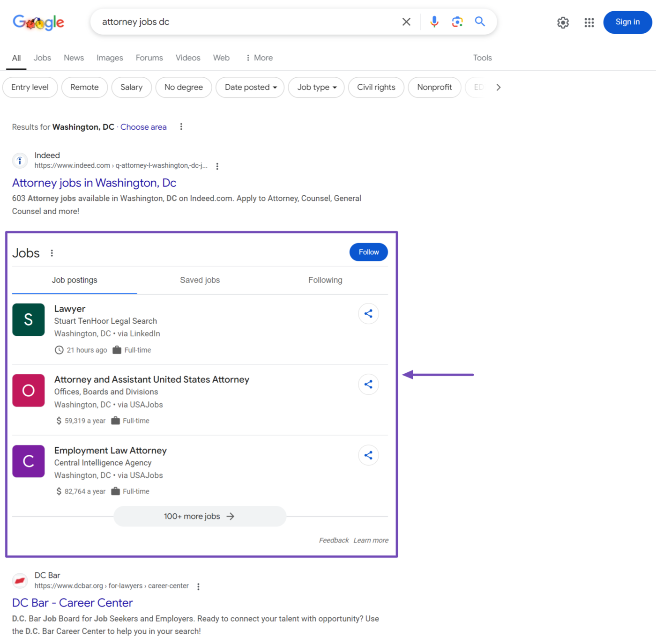This screenshot has width=656, height=644.
Task: Open the Following tab
Action: (325, 280)
